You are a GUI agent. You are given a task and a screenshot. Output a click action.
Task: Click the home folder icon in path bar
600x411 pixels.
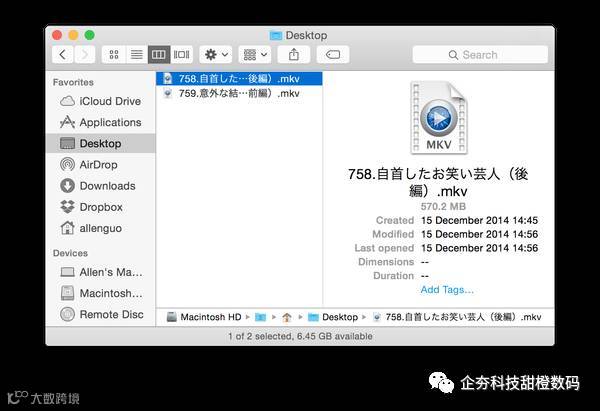(287, 317)
